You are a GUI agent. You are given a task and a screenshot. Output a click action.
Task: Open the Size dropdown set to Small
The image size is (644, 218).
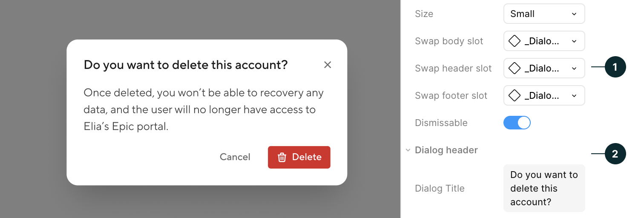click(544, 14)
